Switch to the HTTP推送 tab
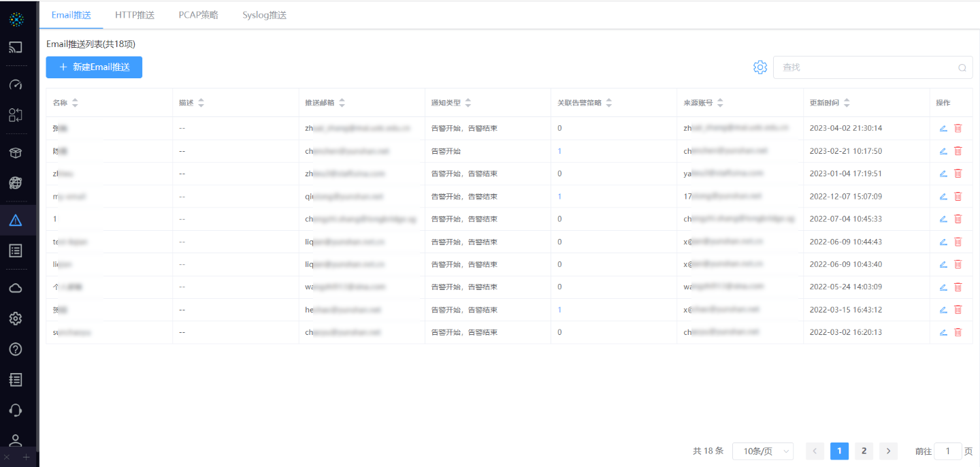 click(133, 14)
